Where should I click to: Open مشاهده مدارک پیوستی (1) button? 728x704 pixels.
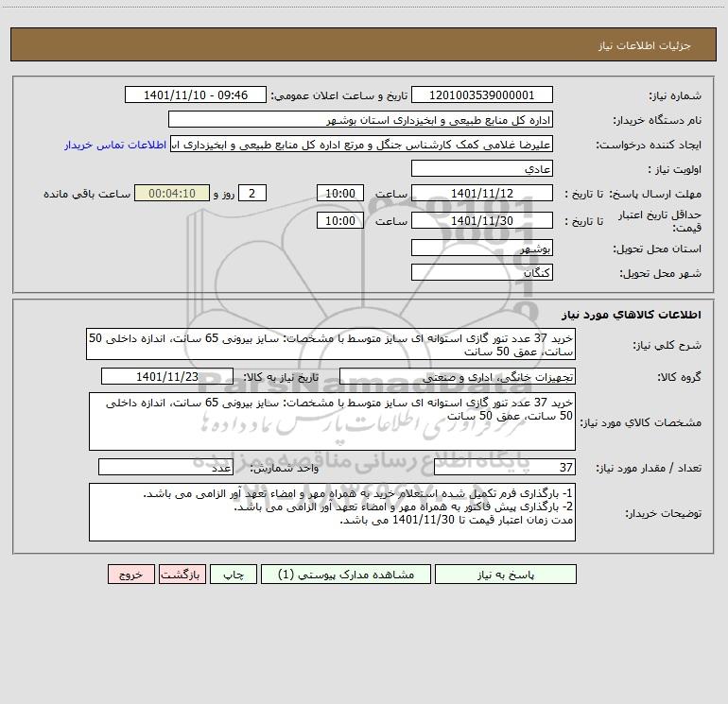(x=346, y=575)
